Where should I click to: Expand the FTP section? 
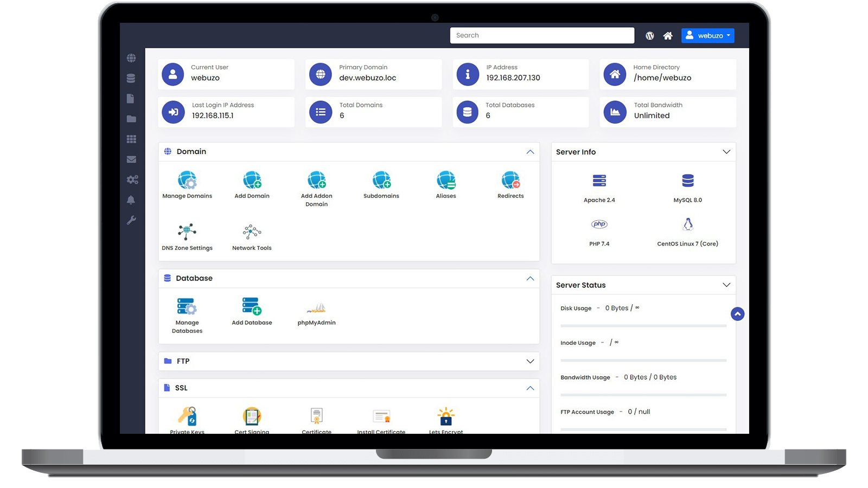[x=530, y=361]
